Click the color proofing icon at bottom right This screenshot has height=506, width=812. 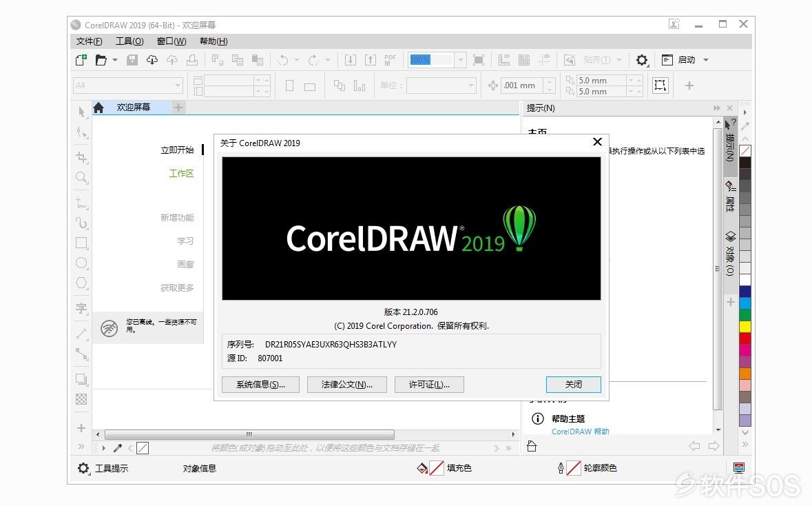tap(739, 467)
